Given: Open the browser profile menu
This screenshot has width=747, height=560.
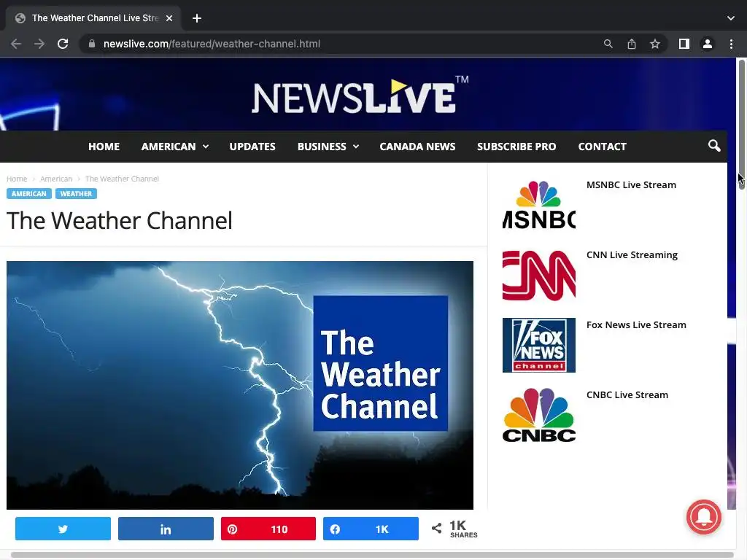Looking at the screenshot, I should [x=708, y=44].
